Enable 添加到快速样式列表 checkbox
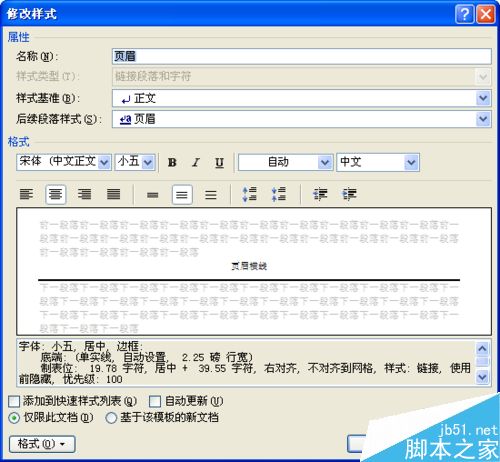The width and height of the screenshot is (500, 462). [x=14, y=401]
